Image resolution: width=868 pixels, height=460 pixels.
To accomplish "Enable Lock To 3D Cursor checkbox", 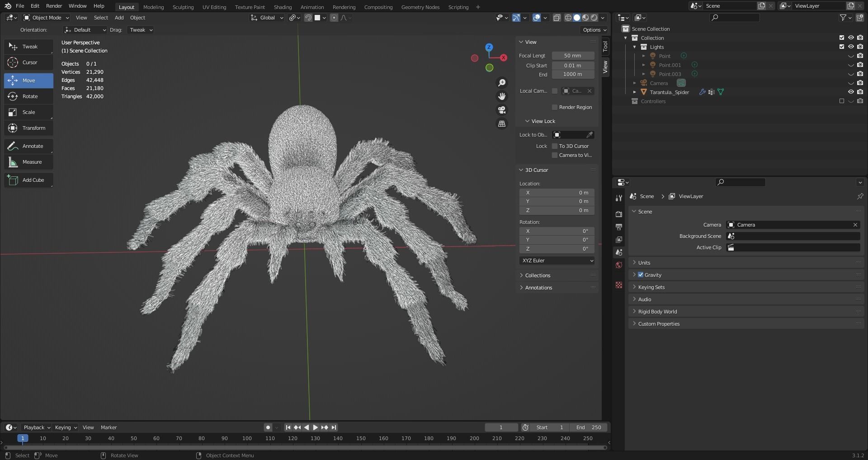I will point(555,146).
